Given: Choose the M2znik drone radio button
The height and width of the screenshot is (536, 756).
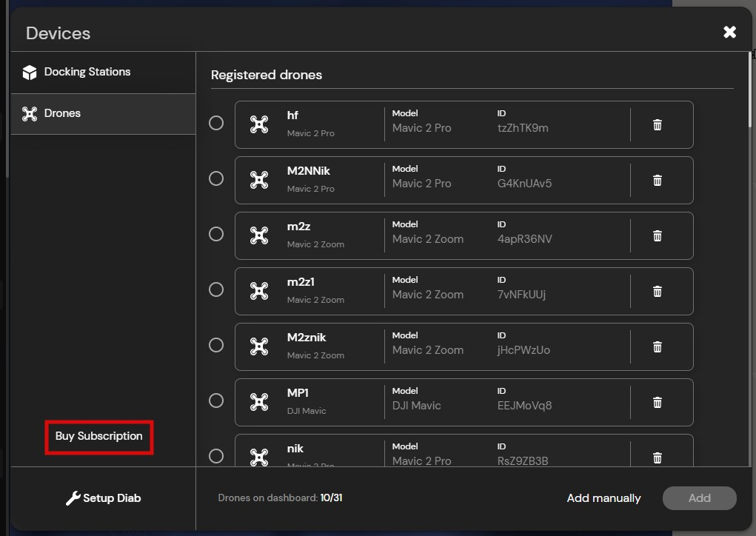Looking at the screenshot, I should coord(216,345).
